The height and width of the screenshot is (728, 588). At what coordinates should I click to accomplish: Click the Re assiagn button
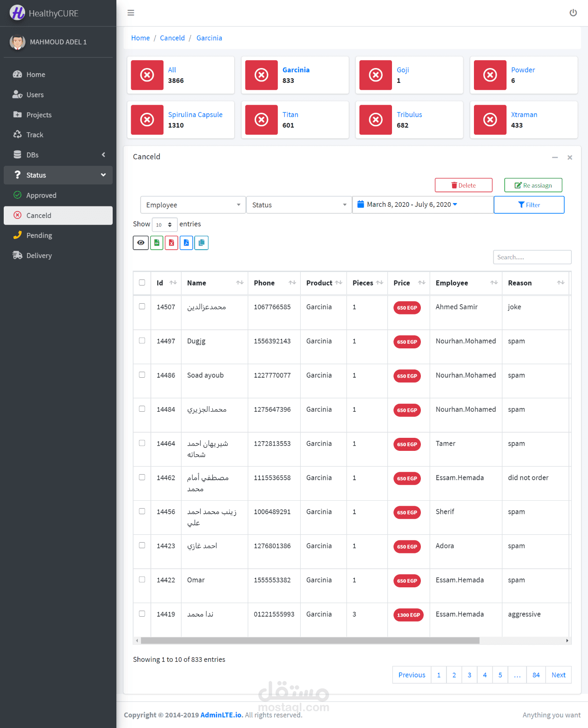533,185
